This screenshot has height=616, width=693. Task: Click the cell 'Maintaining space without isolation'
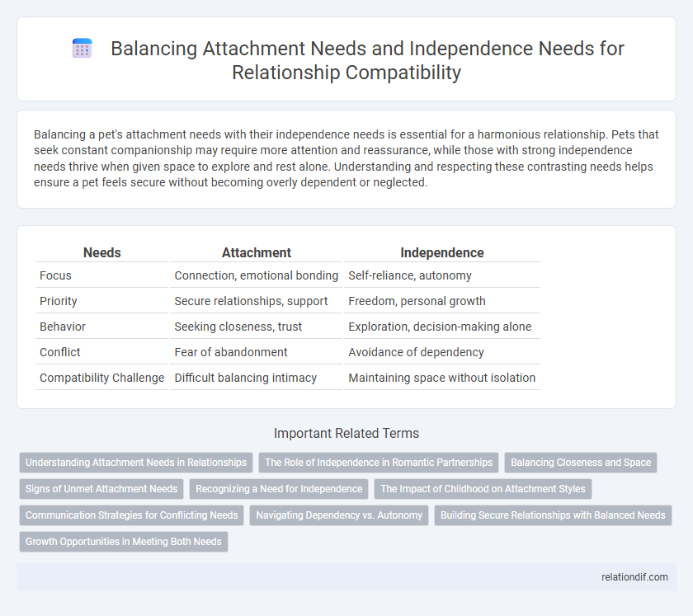pyautogui.click(x=442, y=378)
